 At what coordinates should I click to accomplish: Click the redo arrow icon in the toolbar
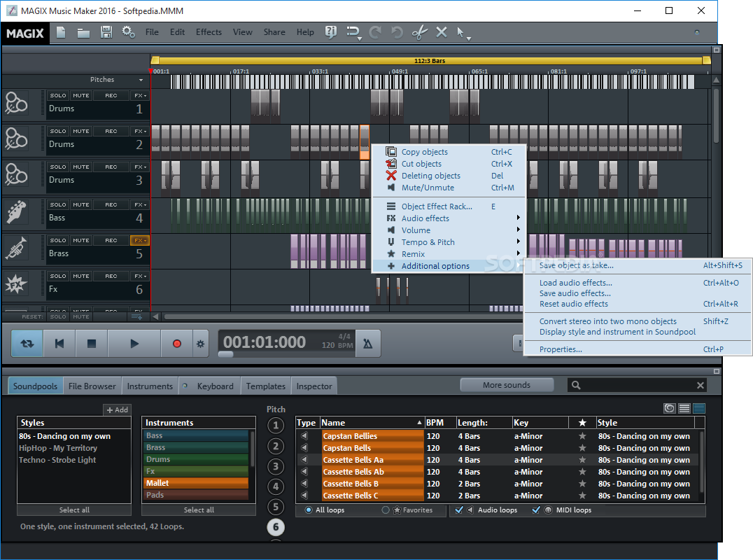point(375,32)
